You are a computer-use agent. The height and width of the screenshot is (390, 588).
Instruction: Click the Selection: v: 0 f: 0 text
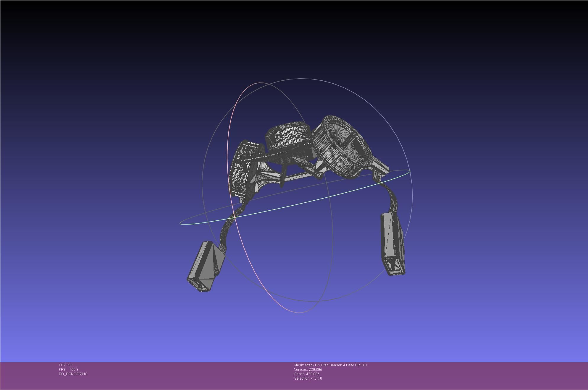(308, 378)
